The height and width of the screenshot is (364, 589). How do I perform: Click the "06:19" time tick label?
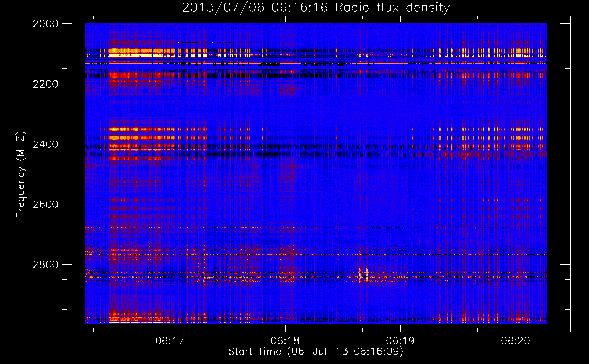[x=400, y=341]
